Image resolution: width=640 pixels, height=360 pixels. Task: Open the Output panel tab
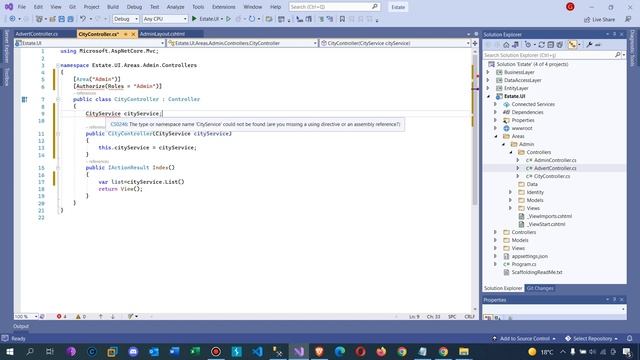[x=21, y=326]
